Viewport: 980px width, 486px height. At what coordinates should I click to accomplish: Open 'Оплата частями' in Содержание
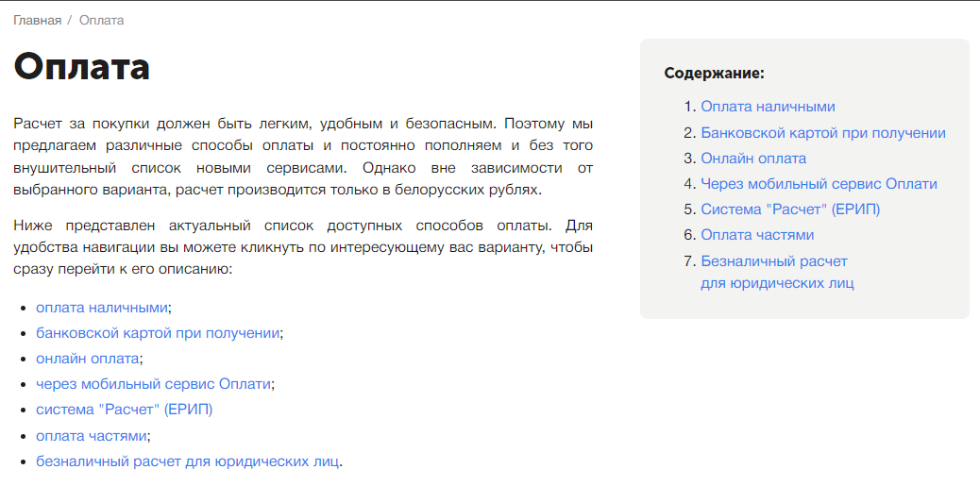coord(757,236)
